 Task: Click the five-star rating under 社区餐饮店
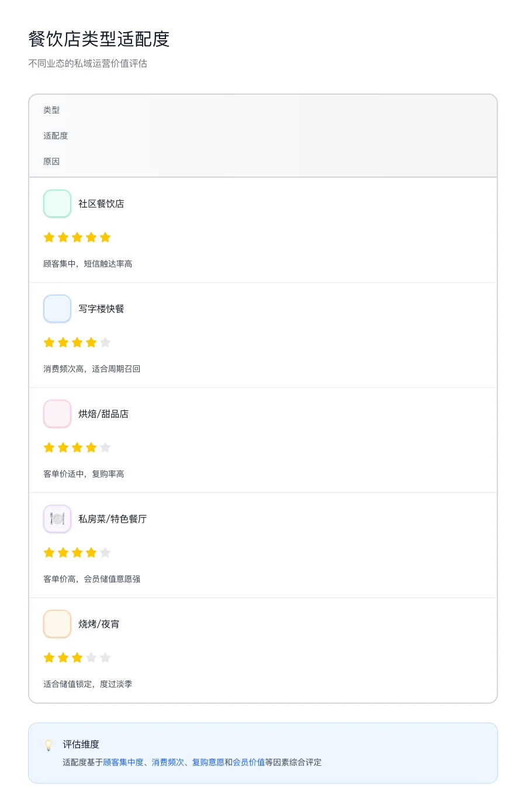[77, 237]
